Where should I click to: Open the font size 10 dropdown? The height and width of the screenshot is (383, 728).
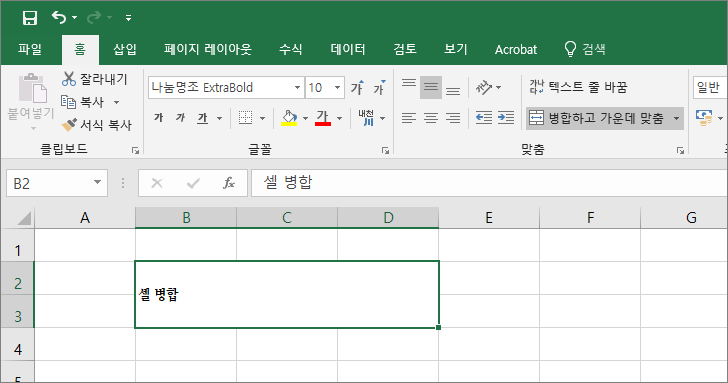point(338,87)
